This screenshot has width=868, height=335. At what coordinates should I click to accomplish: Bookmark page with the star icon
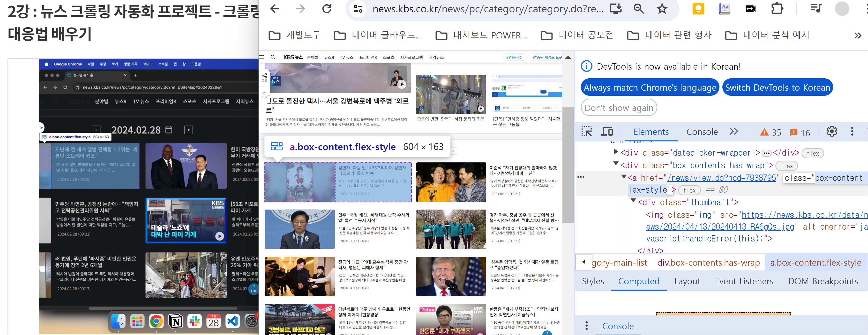(662, 9)
